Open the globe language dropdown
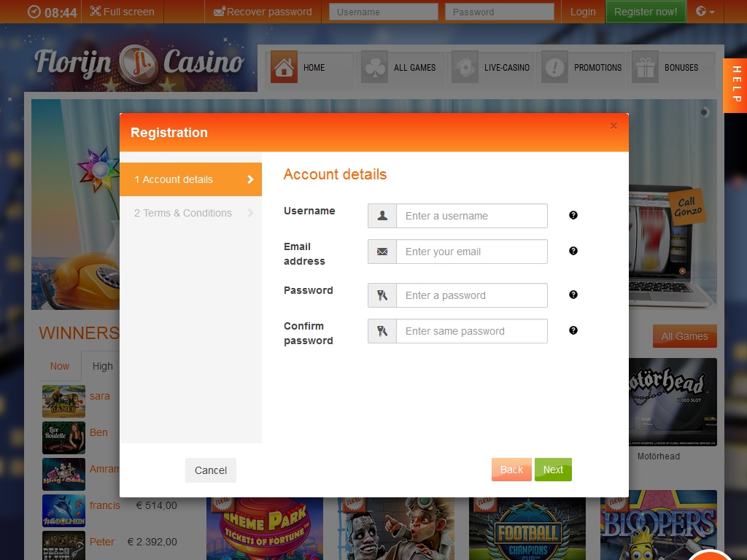The height and width of the screenshot is (560, 747). coord(705,12)
